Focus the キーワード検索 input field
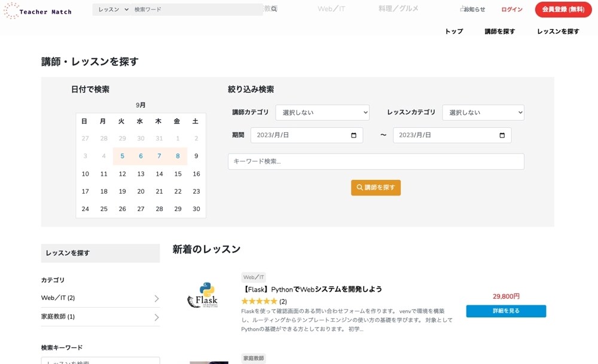This screenshot has width=598, height=364. (x=376, y=161)
